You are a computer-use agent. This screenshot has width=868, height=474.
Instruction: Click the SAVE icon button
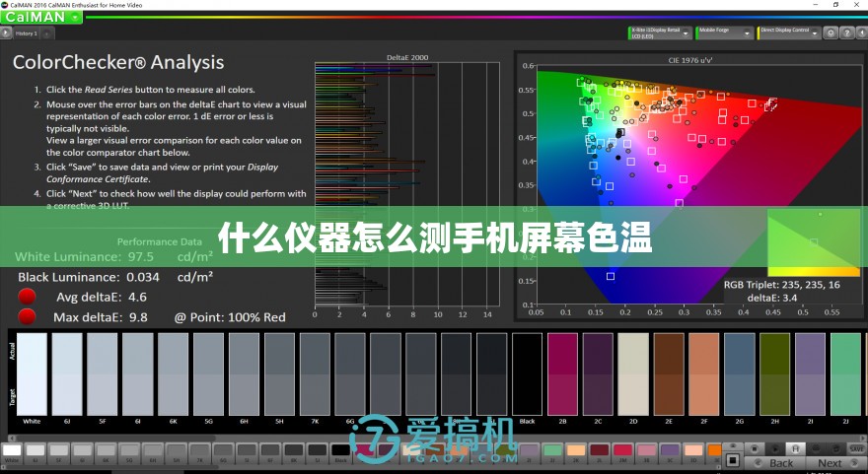point(856,448)
